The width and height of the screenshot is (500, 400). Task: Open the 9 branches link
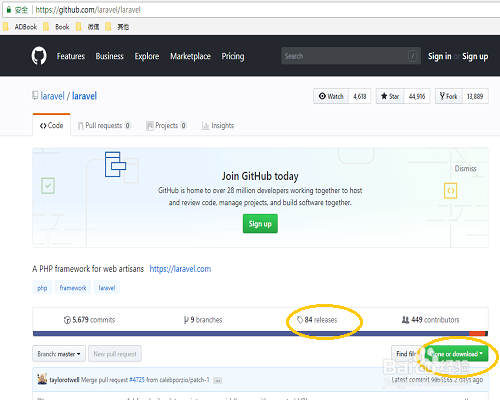point(203,320)
